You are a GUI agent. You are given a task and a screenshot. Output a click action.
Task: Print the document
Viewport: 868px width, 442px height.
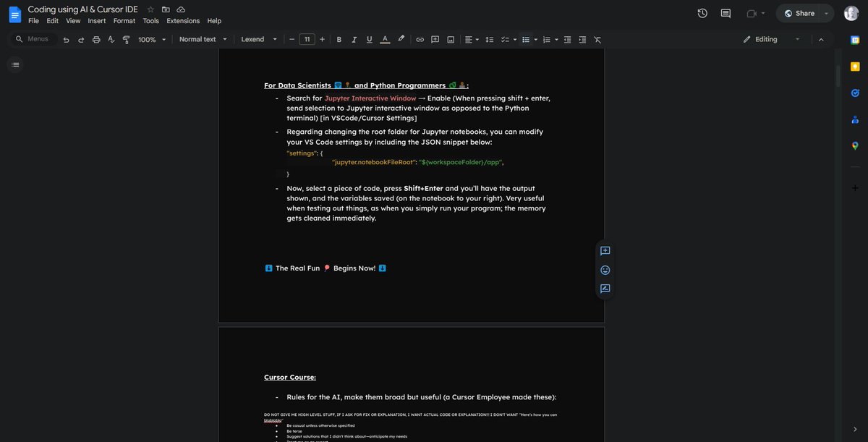pyautogui.click(x=96, y=40)
